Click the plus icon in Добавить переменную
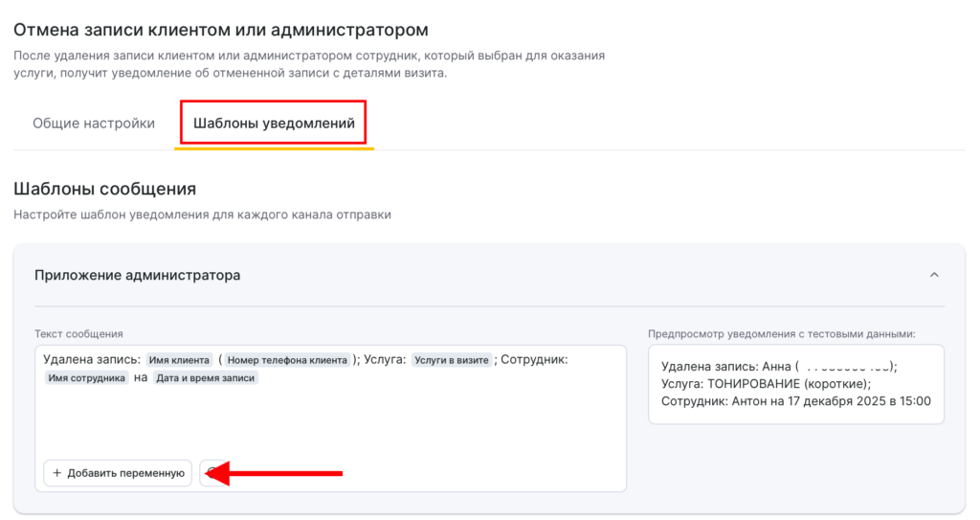This screenshot has height=520, width=980. [x=57, y=473]
